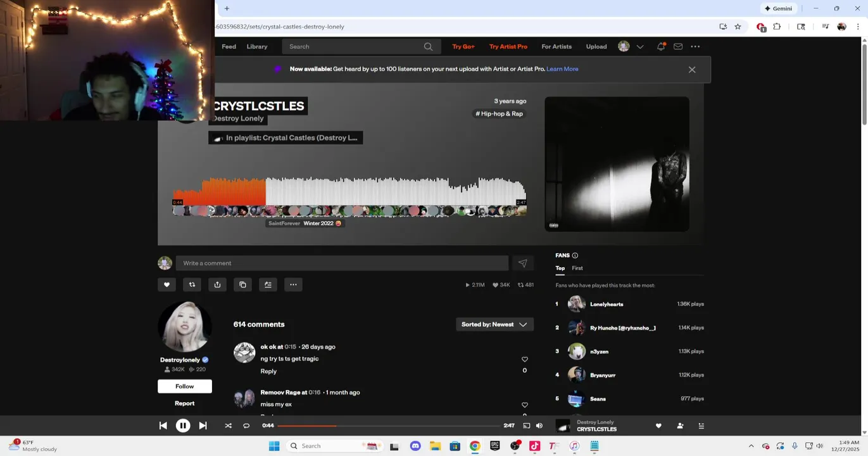Open SoundCloud messages envelope
Screen dimensions: 868x456
[678, 46]
